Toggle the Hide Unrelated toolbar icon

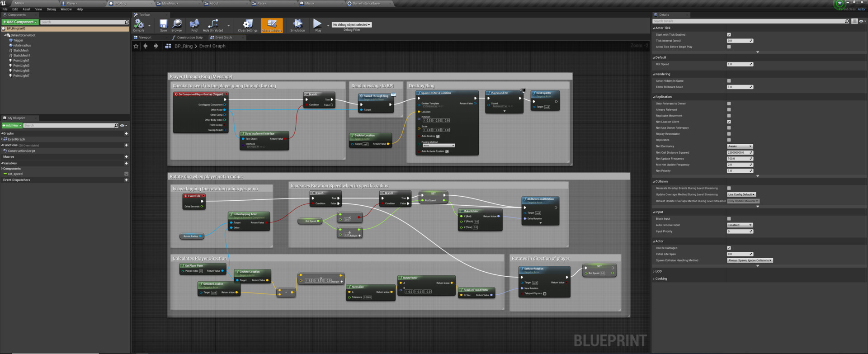click(x=213, y=25)
